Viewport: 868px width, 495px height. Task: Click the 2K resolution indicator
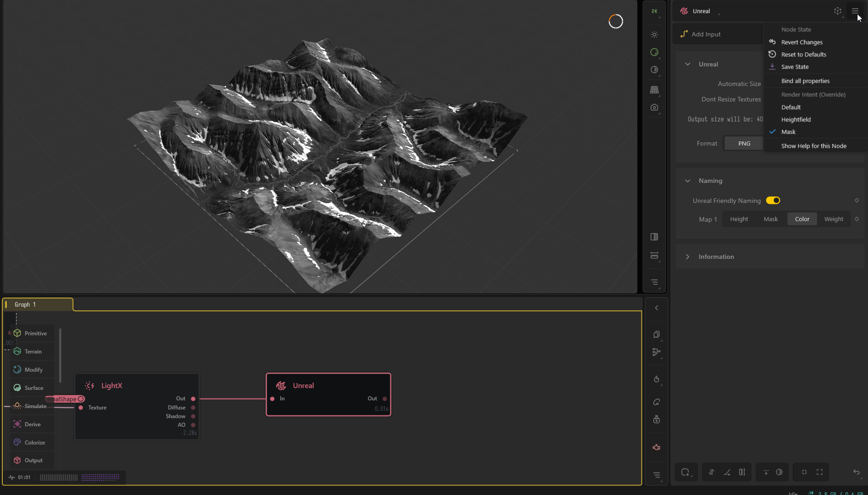tap(654, 11)
